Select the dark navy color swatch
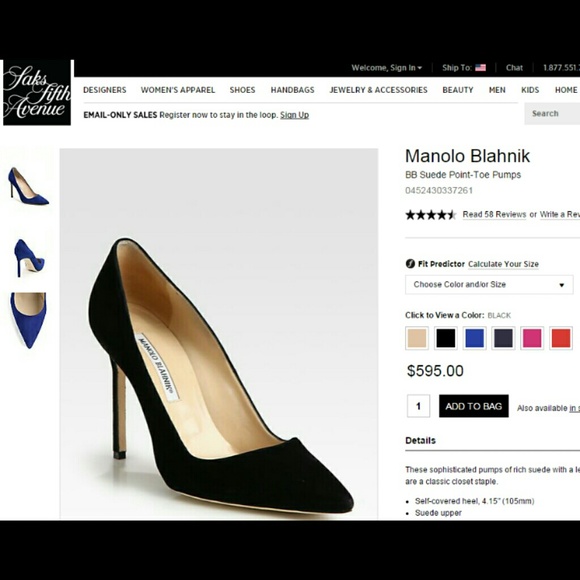 (503, 338)
